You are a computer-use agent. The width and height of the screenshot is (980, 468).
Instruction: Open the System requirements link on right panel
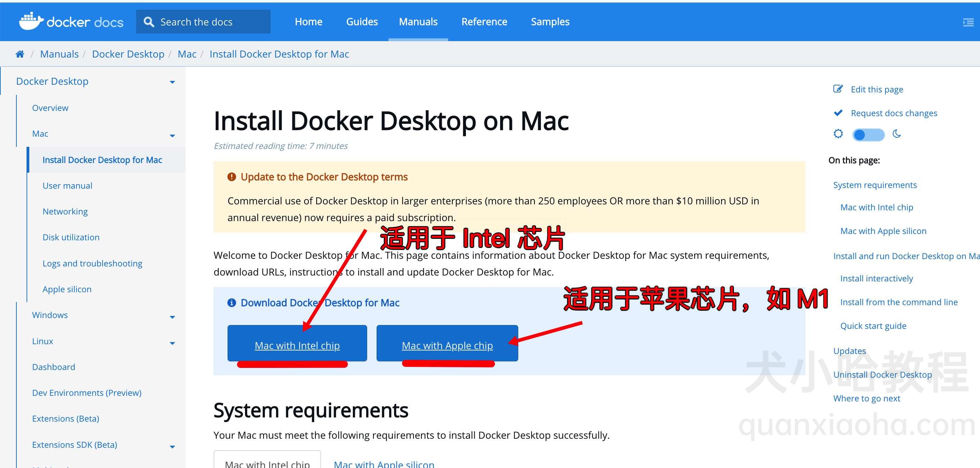pyautogui.click(x=875, y=185)
